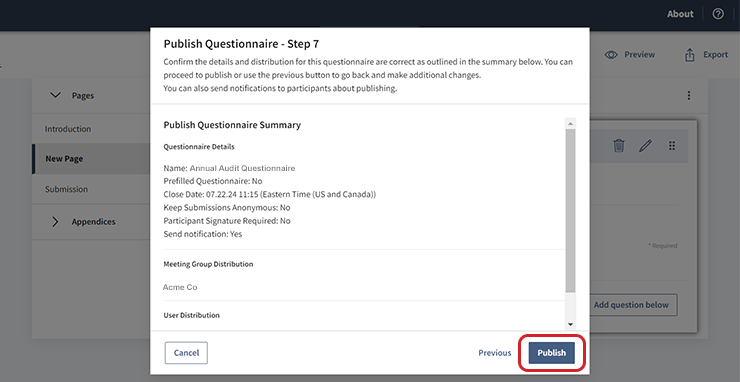740x382 pixels.
Task: Click the summary scrollbar thumb
Action: coord(570,211)
